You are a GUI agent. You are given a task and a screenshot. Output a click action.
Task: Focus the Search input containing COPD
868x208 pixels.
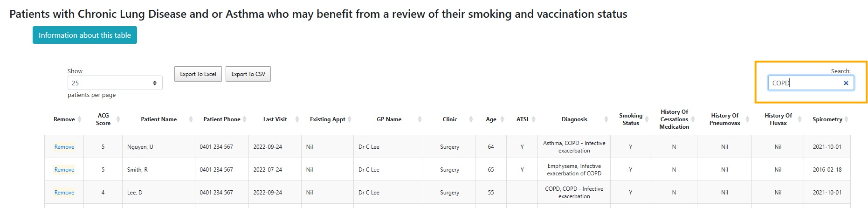pyautogui.click(x=806, y=83)
